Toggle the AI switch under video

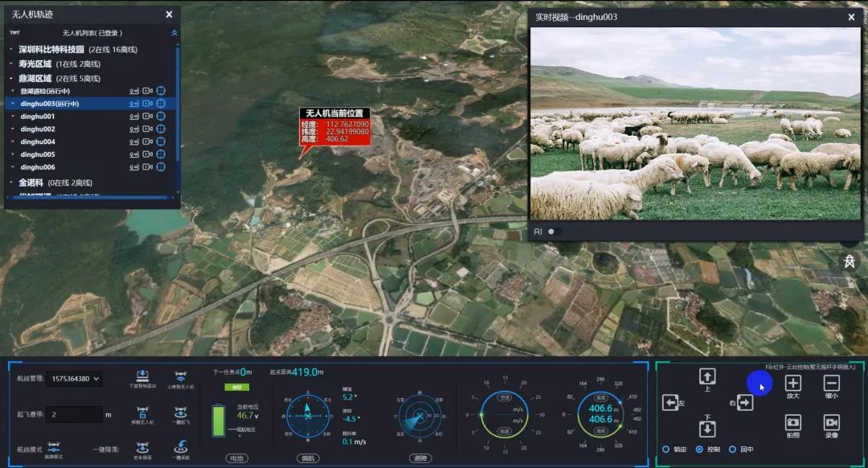(x=555, y=232)
